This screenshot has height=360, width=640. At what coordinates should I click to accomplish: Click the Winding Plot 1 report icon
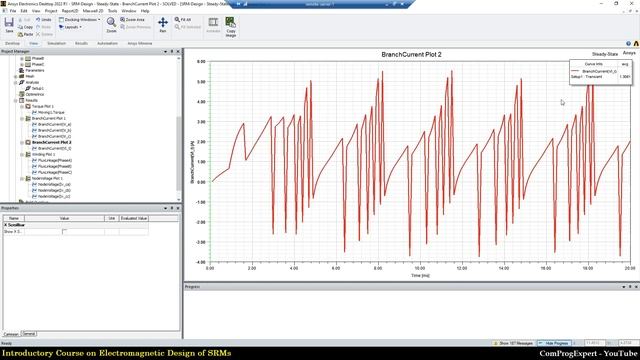tap(28, 154)
